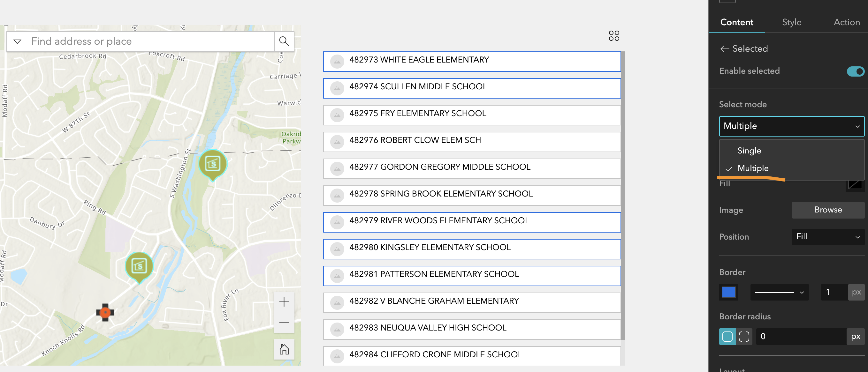Open the border line style dropdown
Viewport: 868px width, 372px height.
coord(779,292)
